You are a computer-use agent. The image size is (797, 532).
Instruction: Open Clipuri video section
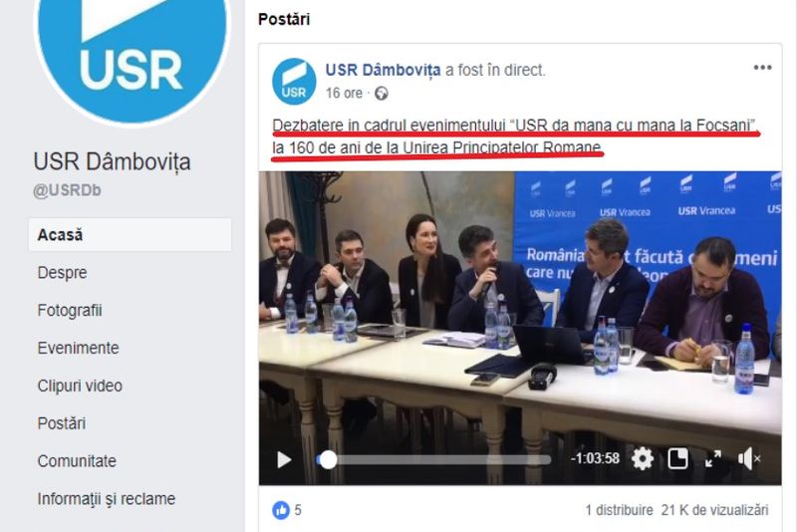(x=80, y=386)
